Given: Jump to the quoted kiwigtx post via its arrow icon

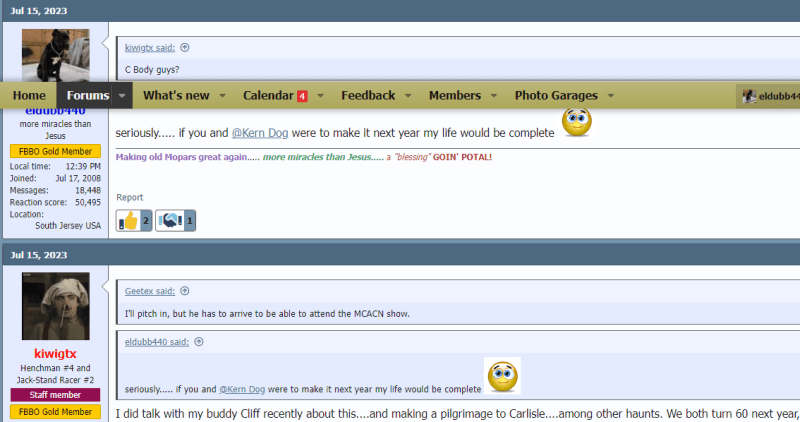Looking at the screenshot, I should coord(185,47).
